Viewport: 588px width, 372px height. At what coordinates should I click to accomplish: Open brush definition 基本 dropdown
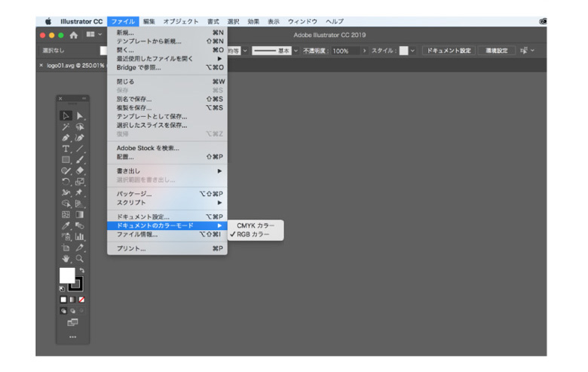(x=296, y=51)
